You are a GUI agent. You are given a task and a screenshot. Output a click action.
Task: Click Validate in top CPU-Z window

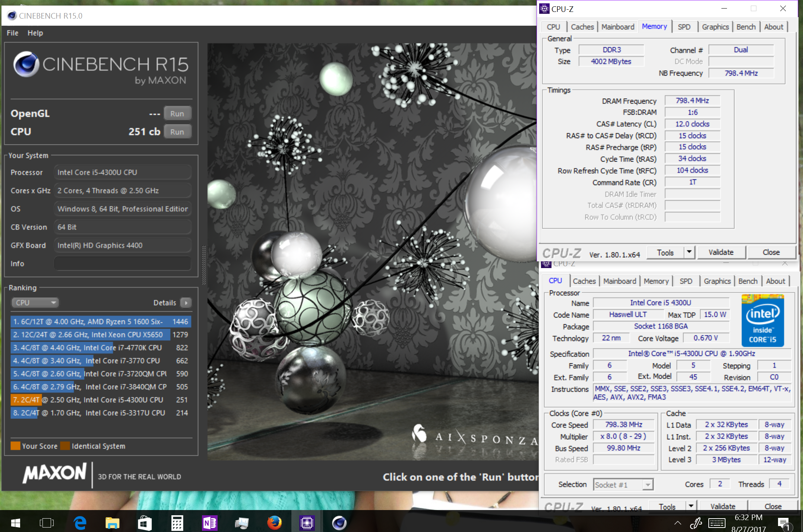coord(721,253)
